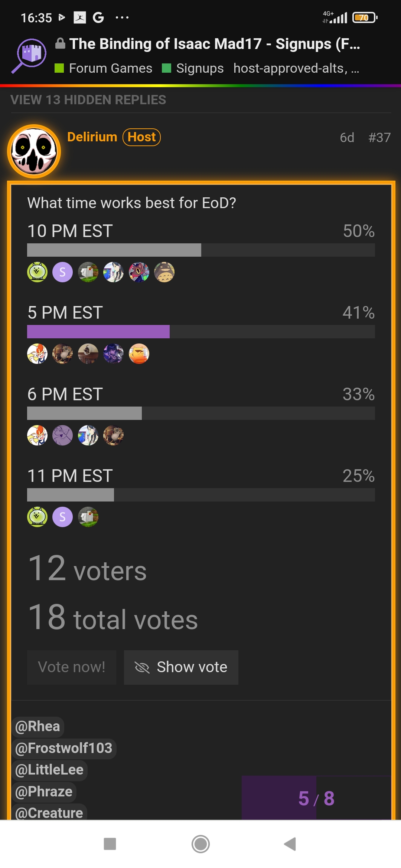Tap the purple S avatar under 10 PM EST
This screenshot has width=401, height=868.
tap(62, 272)
